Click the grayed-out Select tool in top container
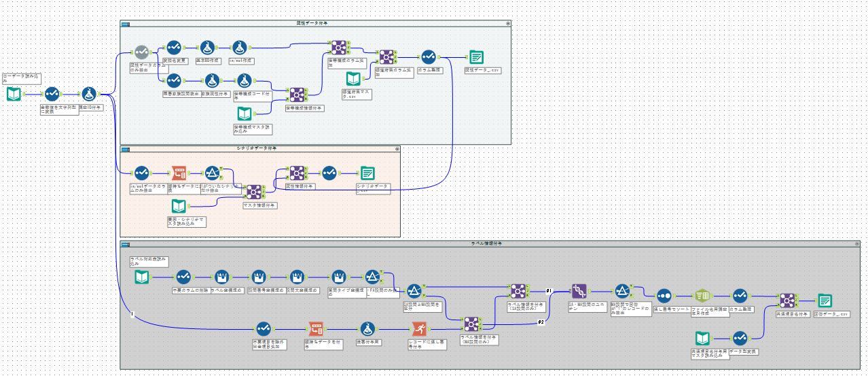Image resolution: width=868 pixels, height=378 pixels. pyautogui.click(x=141, y=52)
